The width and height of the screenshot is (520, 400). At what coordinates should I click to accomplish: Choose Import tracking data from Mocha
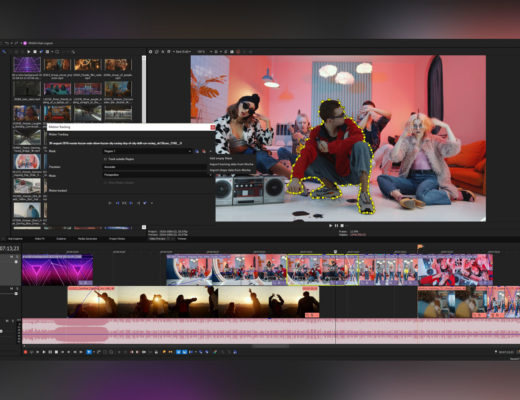232,164
